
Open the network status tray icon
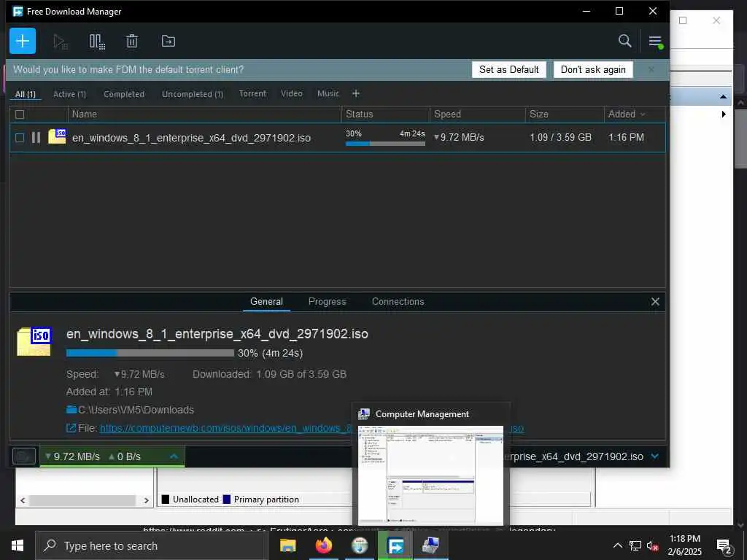635,545
